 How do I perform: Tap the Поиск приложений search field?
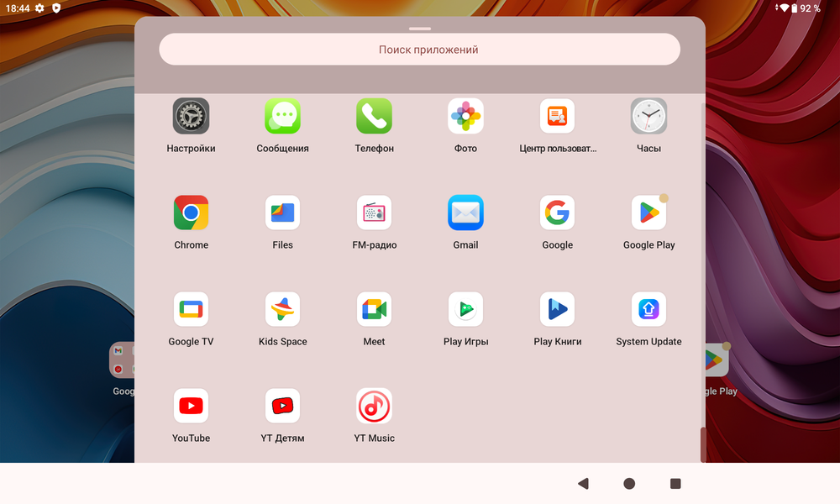pos(419,50)
